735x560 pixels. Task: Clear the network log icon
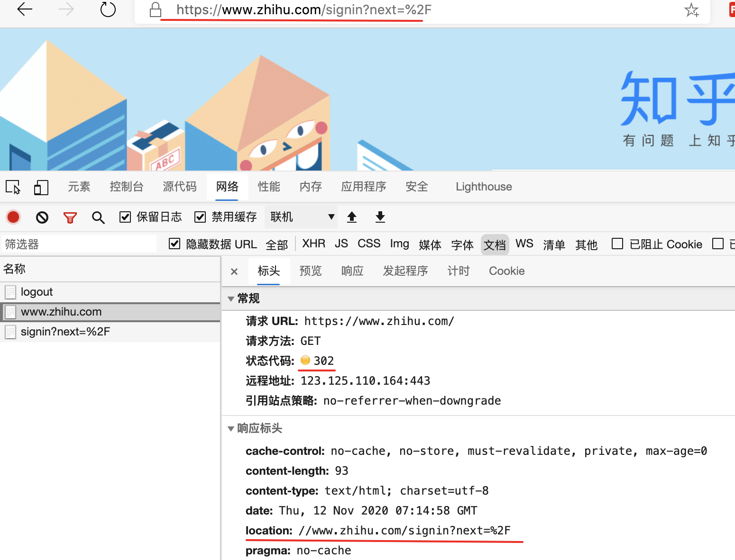(42, 217)
